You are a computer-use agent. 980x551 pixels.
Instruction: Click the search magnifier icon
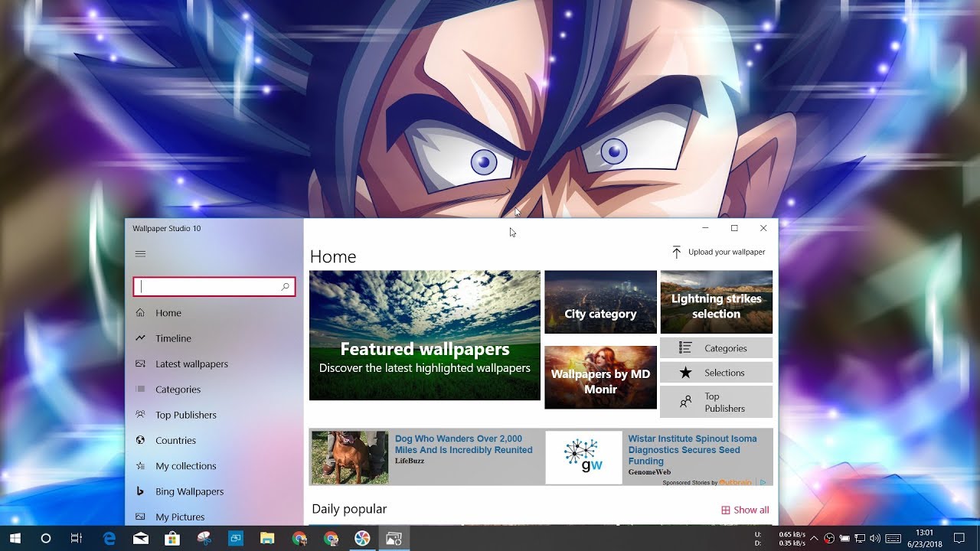[286, 287]
